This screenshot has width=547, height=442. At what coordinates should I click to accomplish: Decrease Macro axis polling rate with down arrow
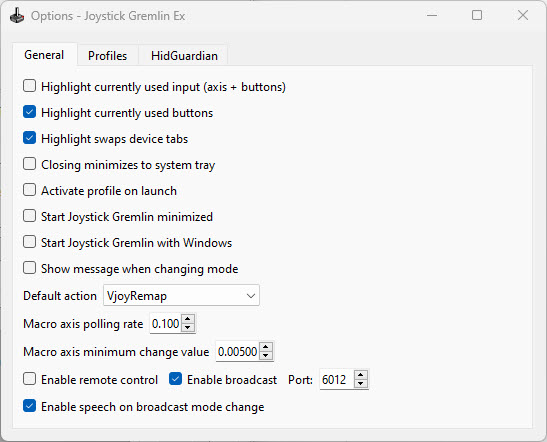click(188, 328)
